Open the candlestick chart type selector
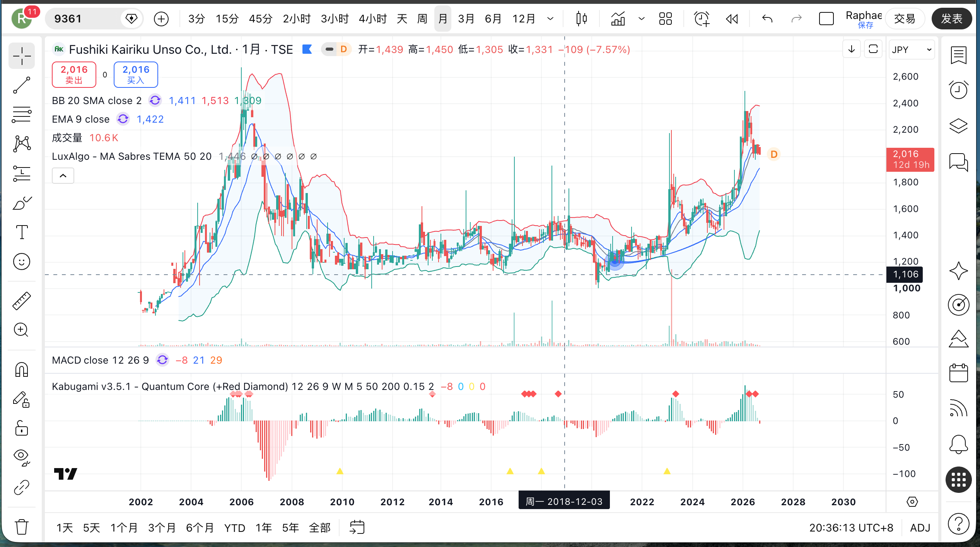The height and width of the screenshot is (547, 980). point(581,19)
